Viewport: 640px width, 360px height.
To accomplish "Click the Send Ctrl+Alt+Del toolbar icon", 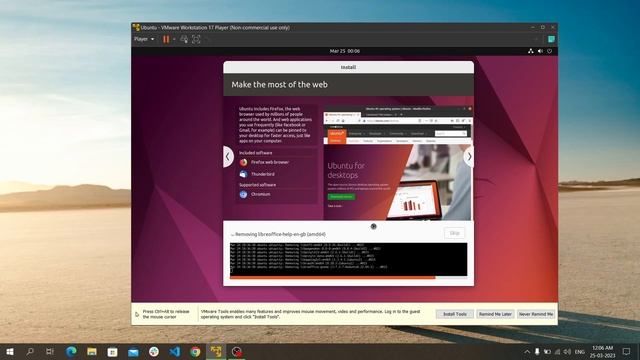I will [x=184, y=39].
